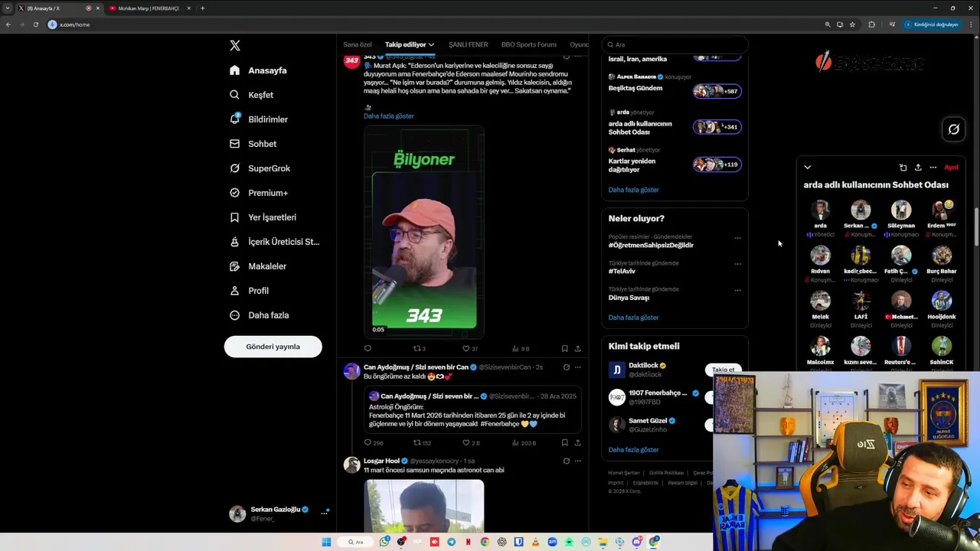Collapse the Sohbet Odası panel with chevron
Image resolution: width=980 pixels, height=551 pixels.
click(807, 167)
